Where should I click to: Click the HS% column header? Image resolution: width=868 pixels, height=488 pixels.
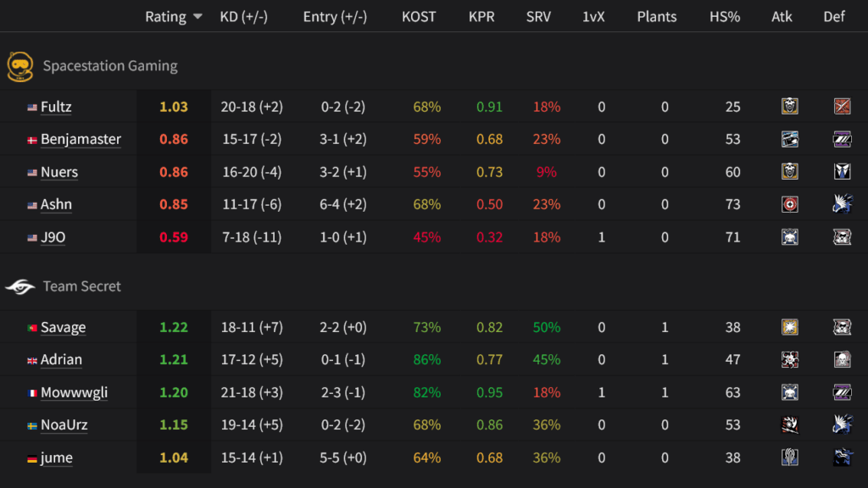[725, 16]
